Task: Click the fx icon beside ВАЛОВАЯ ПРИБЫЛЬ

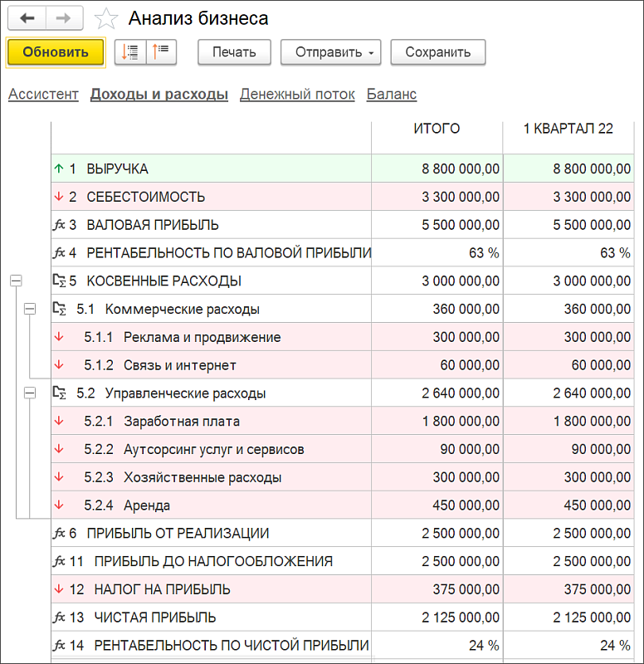Action: pos(59,225)
